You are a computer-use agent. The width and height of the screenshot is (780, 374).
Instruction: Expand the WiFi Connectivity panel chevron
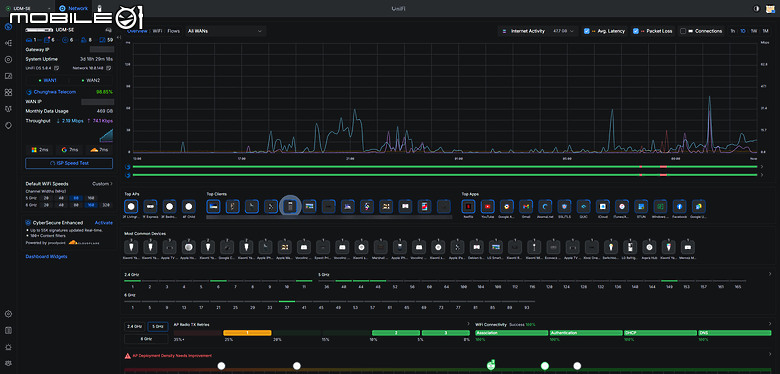click(770, 324)
